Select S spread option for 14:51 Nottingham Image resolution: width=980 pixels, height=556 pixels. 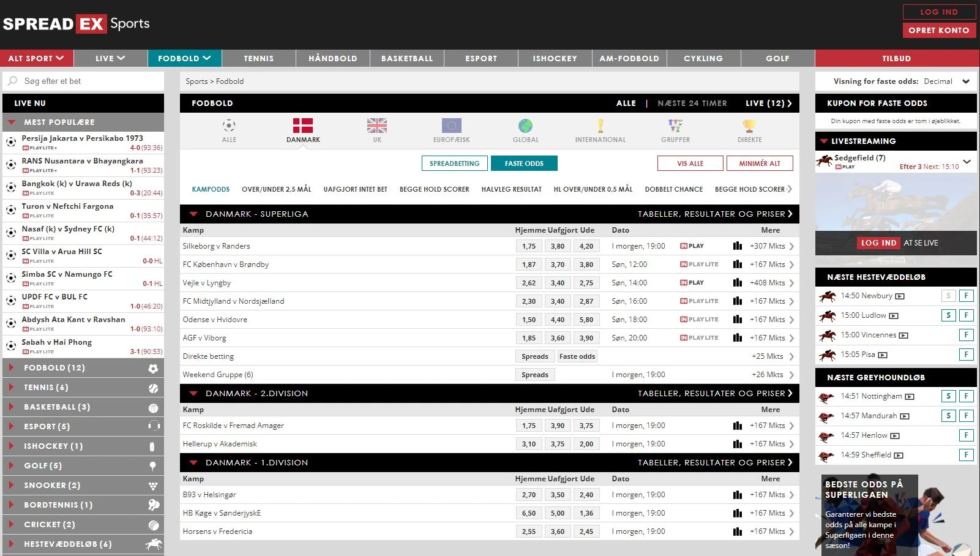coord(948,396)
